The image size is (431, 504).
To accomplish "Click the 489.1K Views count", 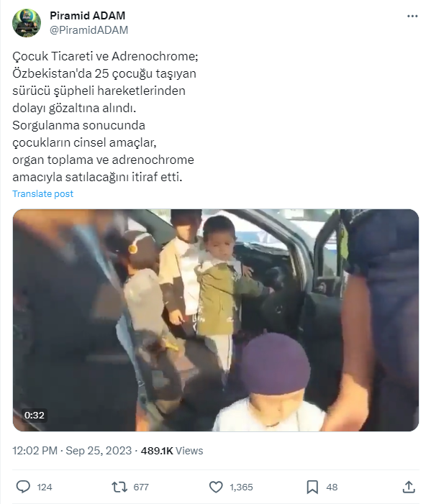I will 172,451.
